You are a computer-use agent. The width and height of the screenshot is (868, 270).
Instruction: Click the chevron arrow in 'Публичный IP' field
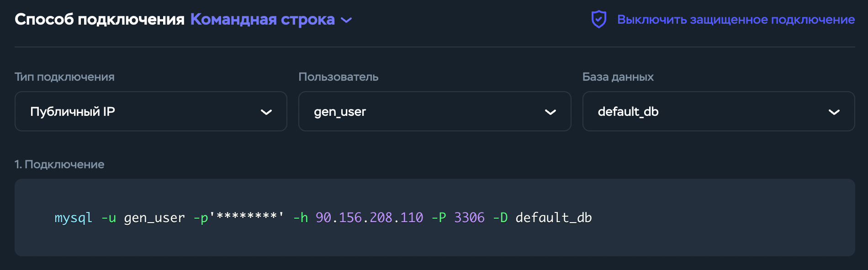point(266,112)
